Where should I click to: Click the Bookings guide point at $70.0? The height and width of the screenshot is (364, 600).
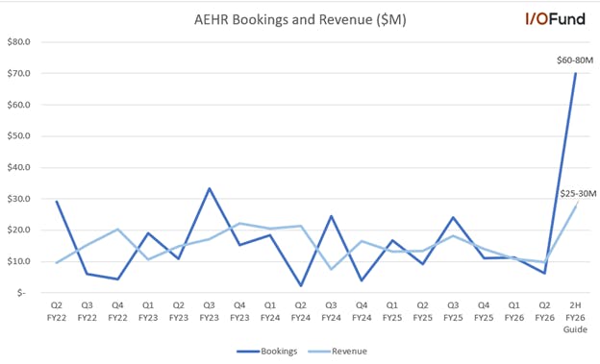point(575,73)
